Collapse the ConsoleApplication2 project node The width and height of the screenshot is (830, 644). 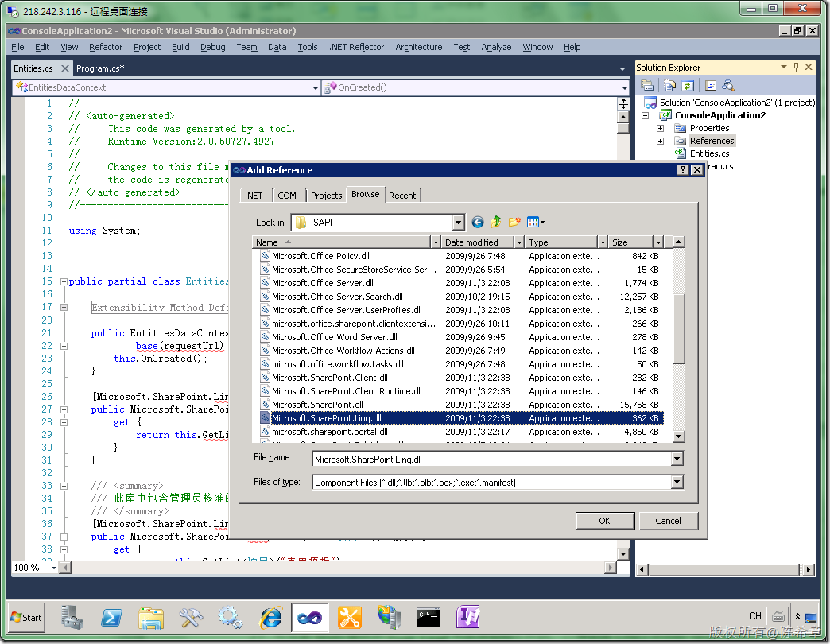[x=646, y=115]
